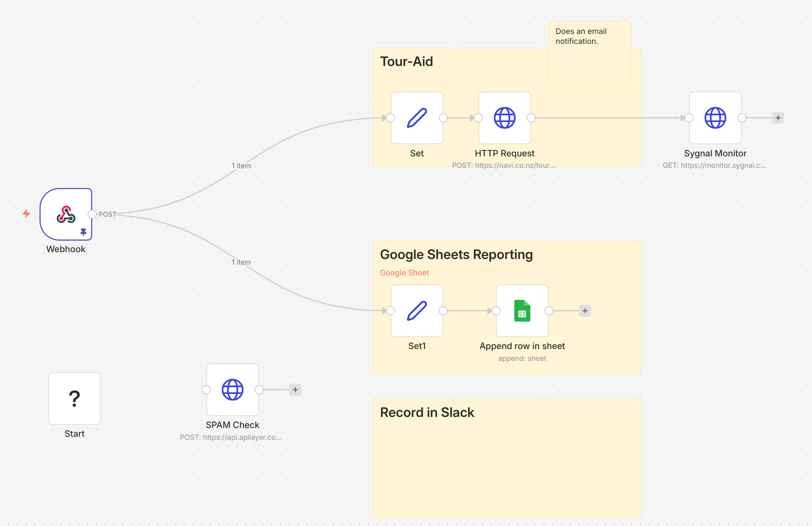Select the Start question-mark node
Screen dimensions: 812x526
point(74,398)
